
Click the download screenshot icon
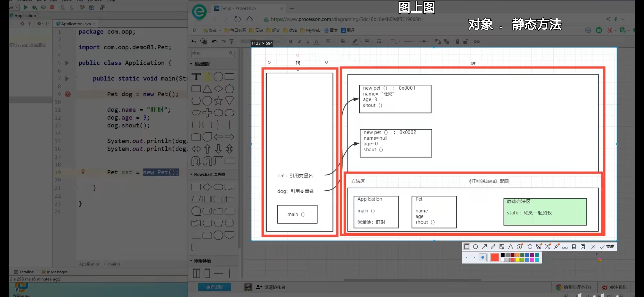pyautogui.click(x=565, y=247)
